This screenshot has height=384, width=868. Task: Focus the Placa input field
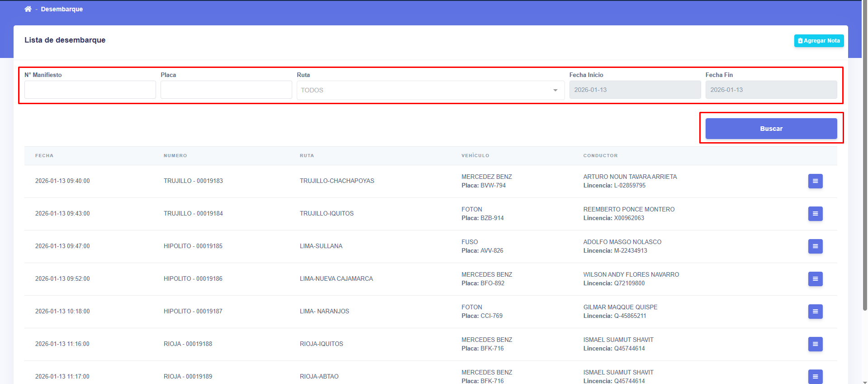226,90
